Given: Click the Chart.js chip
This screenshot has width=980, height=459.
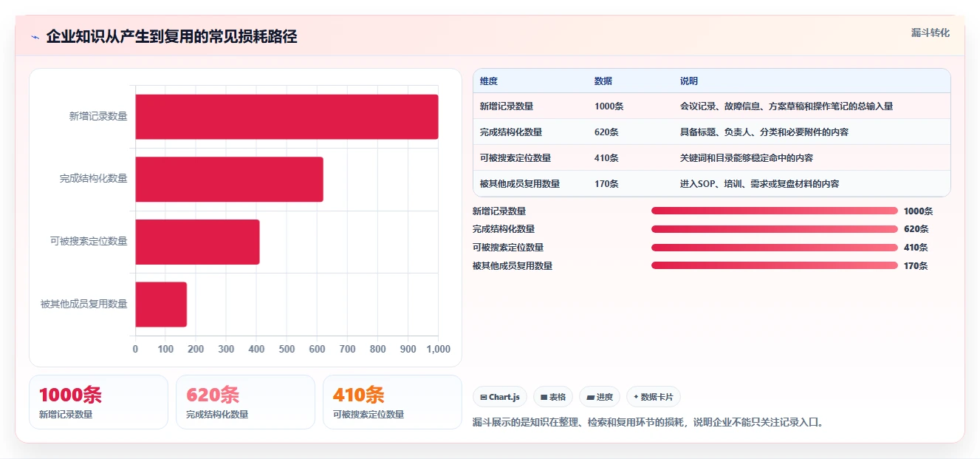Looking at the screenshot, I should point(500,397).
